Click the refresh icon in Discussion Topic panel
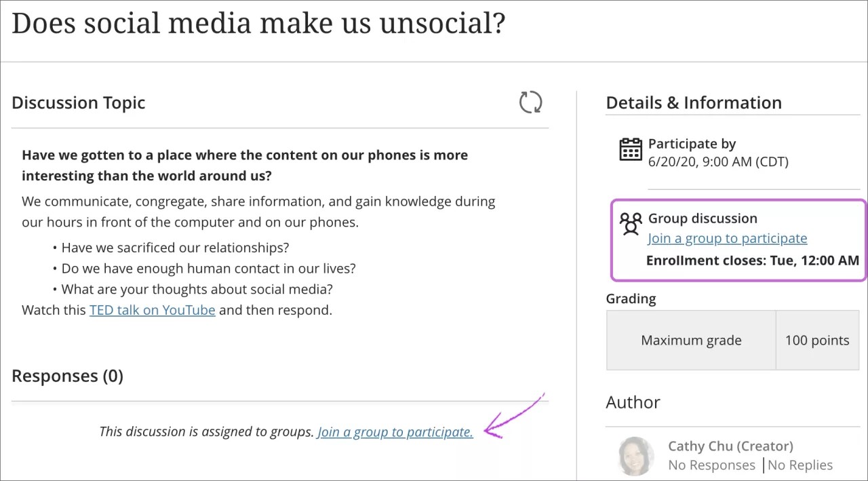This screenshot has width=868, height=481. pos(530,102)
